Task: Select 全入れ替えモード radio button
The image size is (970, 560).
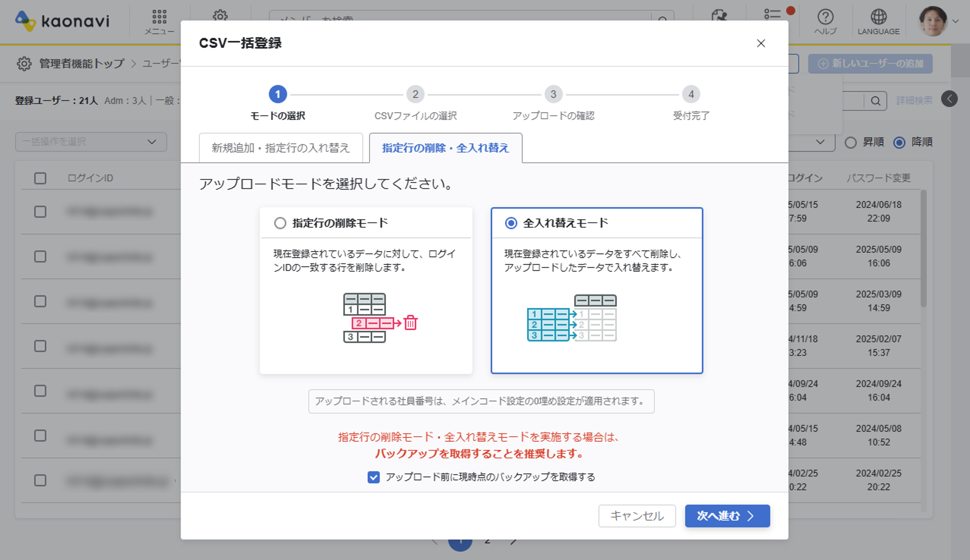Action: (x=511, y=223)
